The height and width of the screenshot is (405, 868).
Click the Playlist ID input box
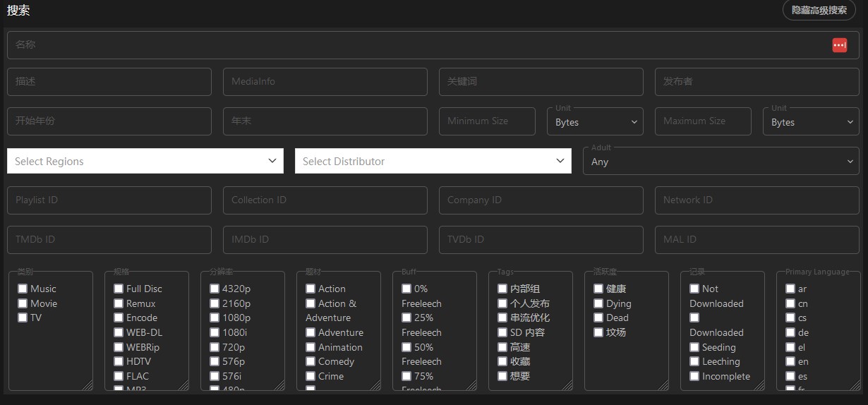[109, 200]
